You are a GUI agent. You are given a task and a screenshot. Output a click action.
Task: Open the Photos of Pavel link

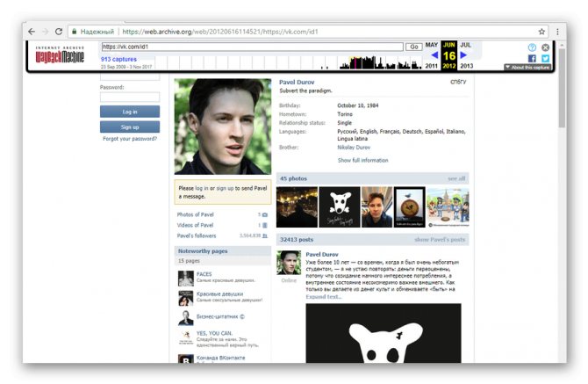(x=195, y=214)
